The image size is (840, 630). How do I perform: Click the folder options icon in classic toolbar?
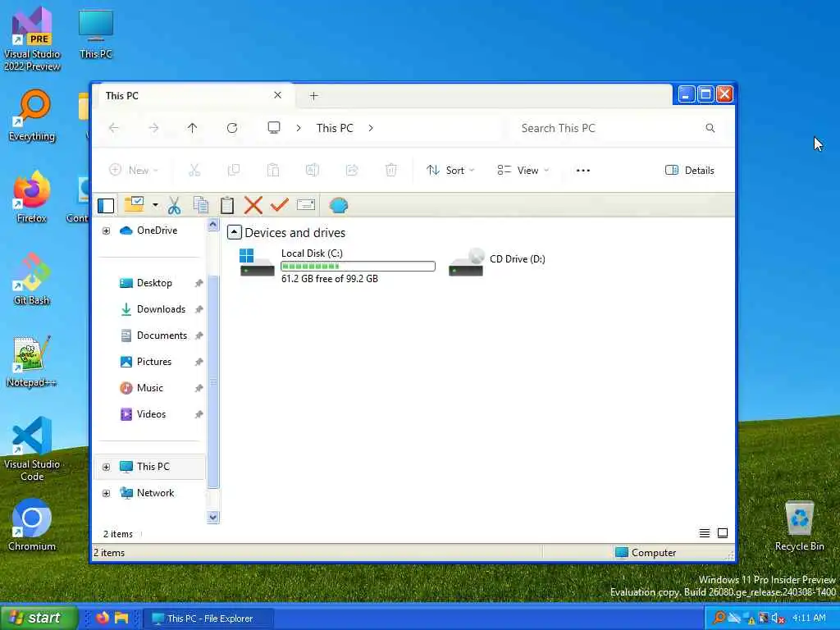coord(134,204)
